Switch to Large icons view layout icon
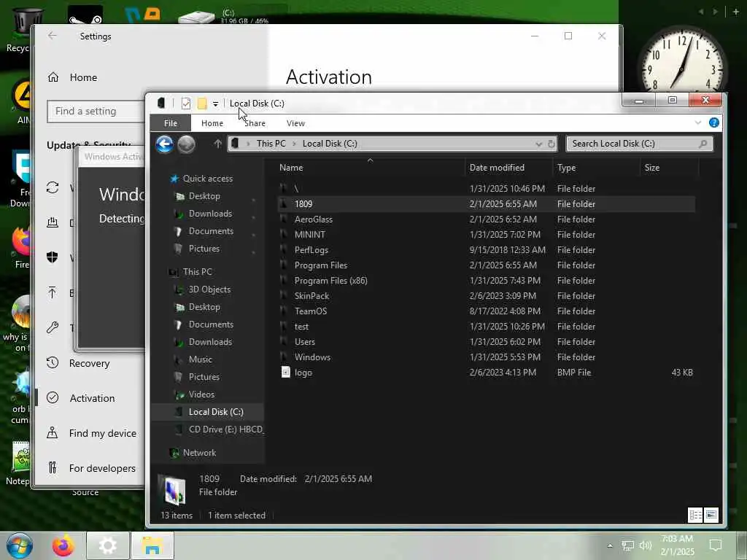The height and width of the screenshot is (560, 747). click(x=711, y=515)
